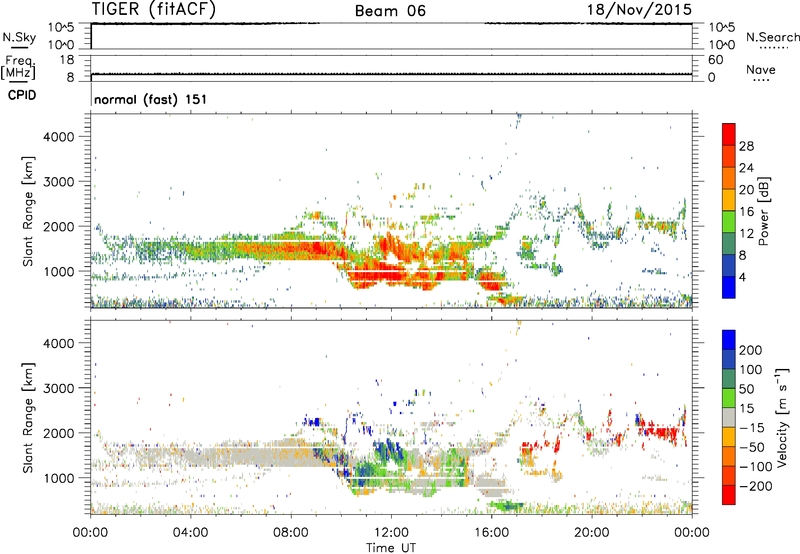Click '4000' tick on power panel axis
Image resolution: width=800 pixels, height=554 pixels.
click(x=59, y=137)
